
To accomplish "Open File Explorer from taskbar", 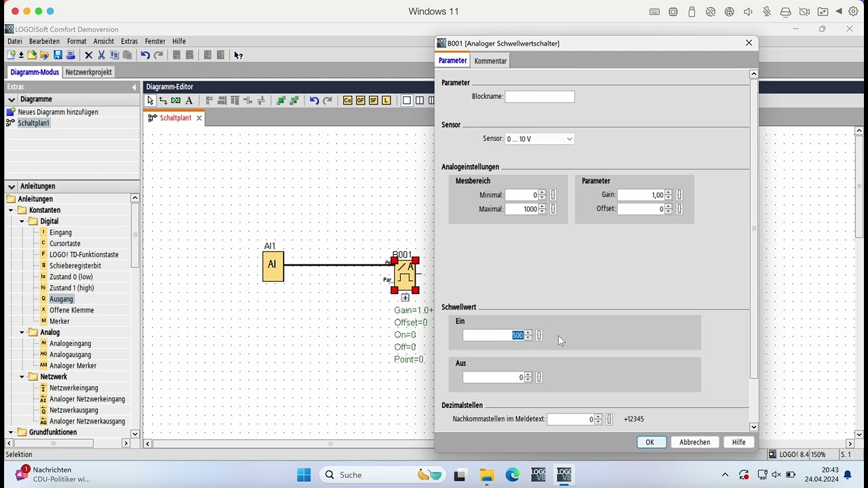I will (x=486, y=474).
